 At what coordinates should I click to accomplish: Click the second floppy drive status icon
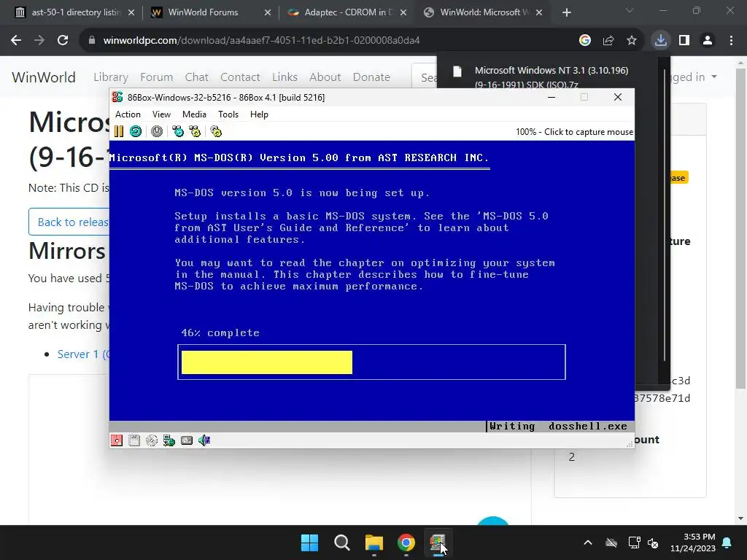click(x=134, y=440)
